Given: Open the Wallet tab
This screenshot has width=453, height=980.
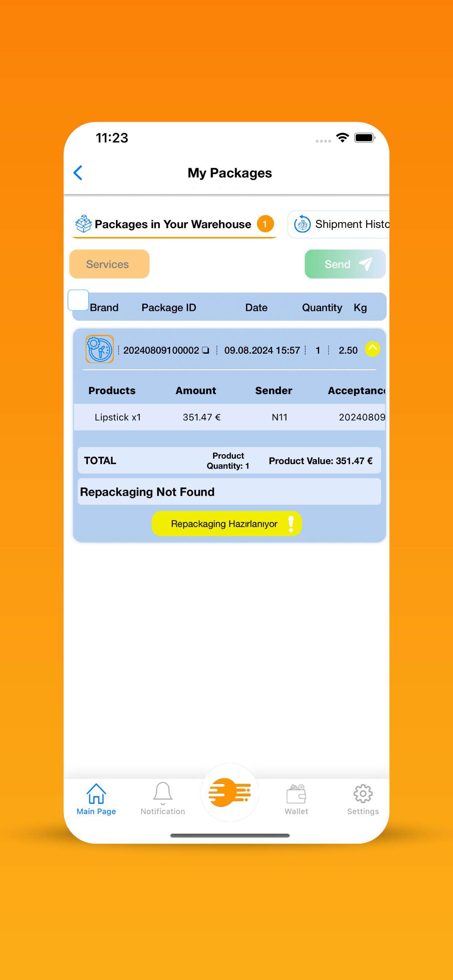Looking at the screenshot, I should click(296, 798).
